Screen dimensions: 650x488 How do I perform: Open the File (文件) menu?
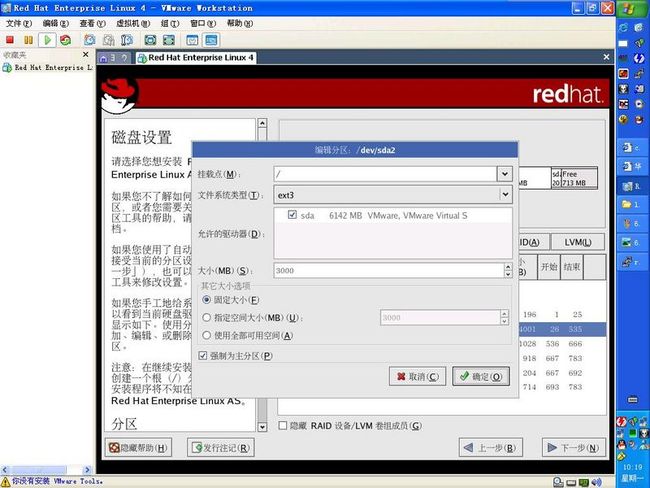[x=19, y=24]
